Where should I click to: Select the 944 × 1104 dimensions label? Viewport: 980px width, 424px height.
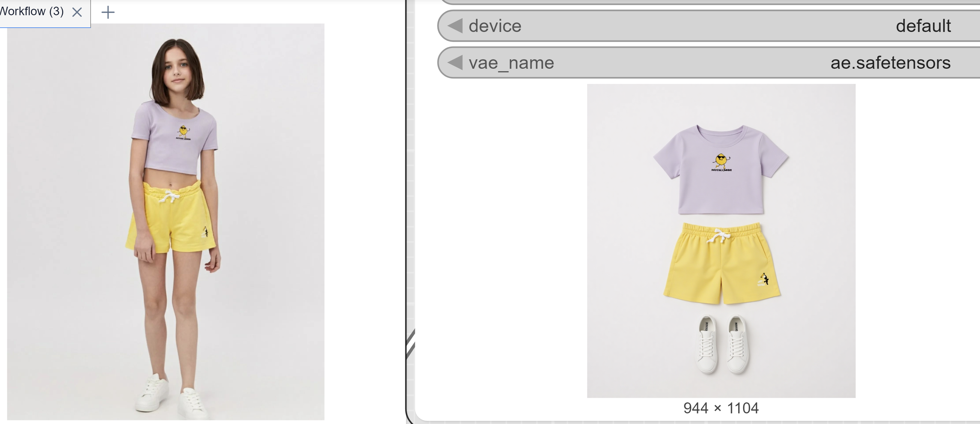[x=721, y=408]
